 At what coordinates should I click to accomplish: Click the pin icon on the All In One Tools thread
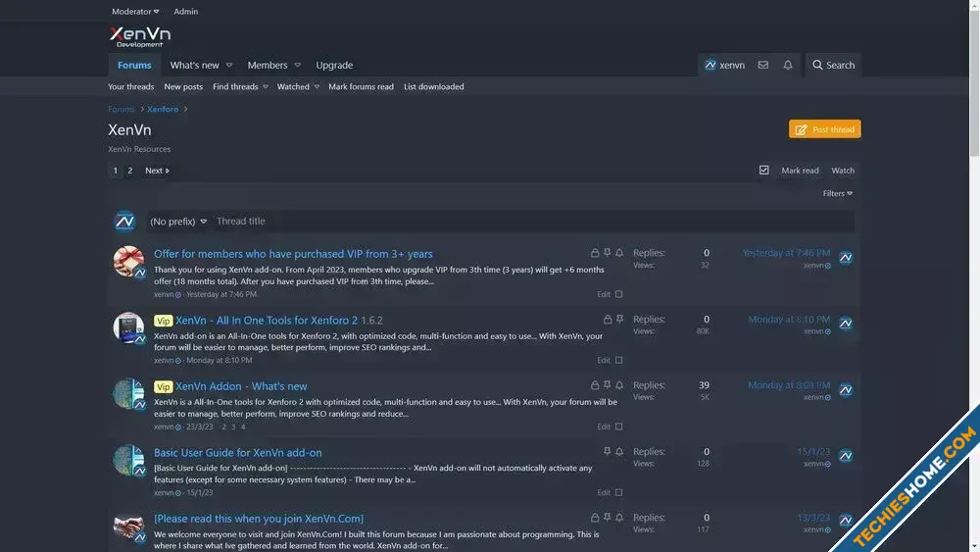point(619,319)
